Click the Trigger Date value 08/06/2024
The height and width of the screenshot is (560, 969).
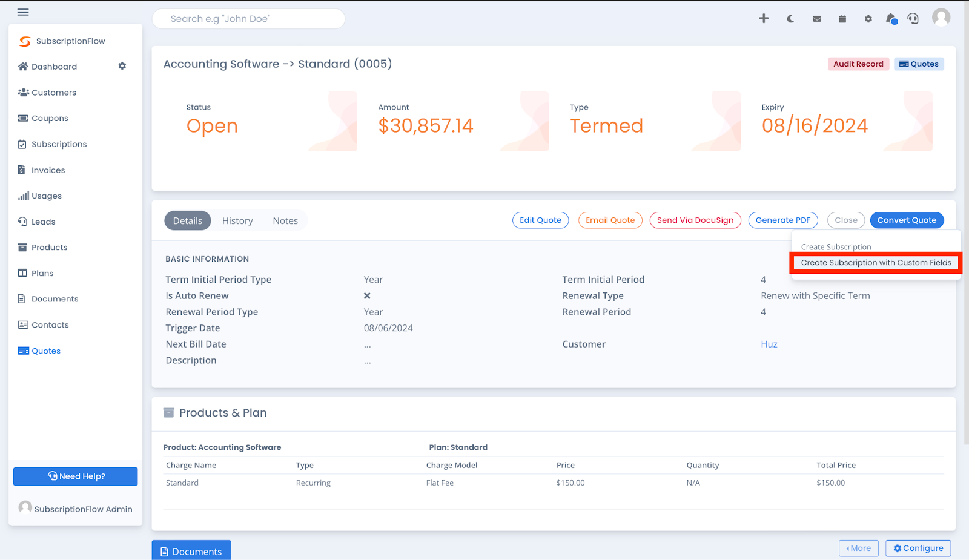(388, 328)
